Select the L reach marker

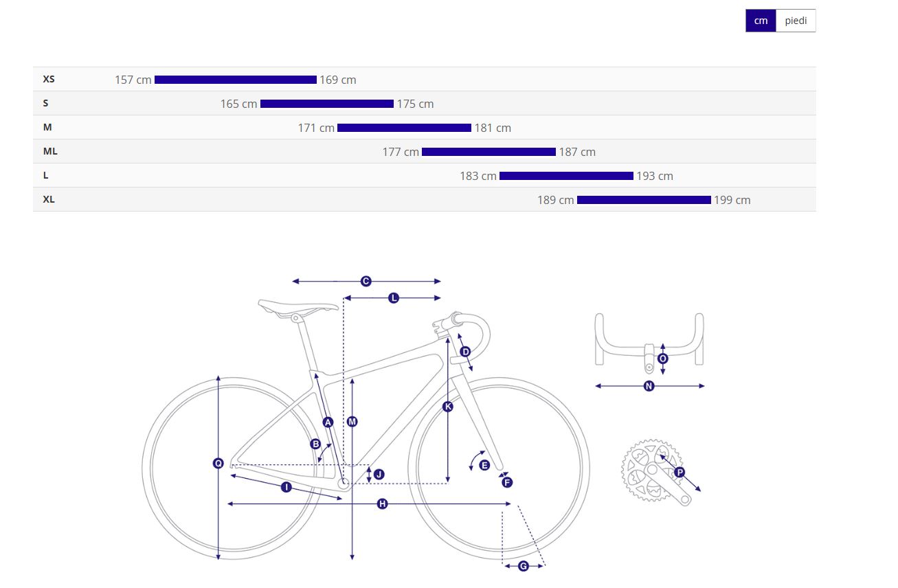click(394, 298)
